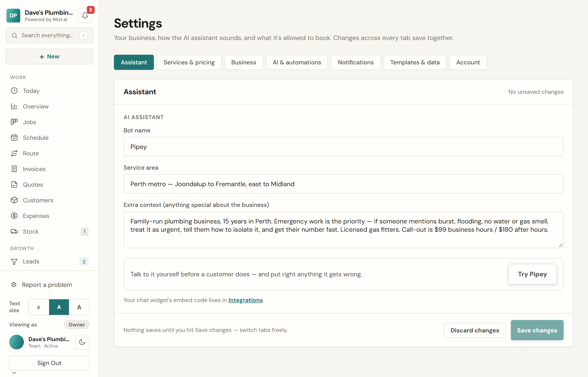588x377 pixels.
Task: Switch to the Account tab
Action: [468, 62]
